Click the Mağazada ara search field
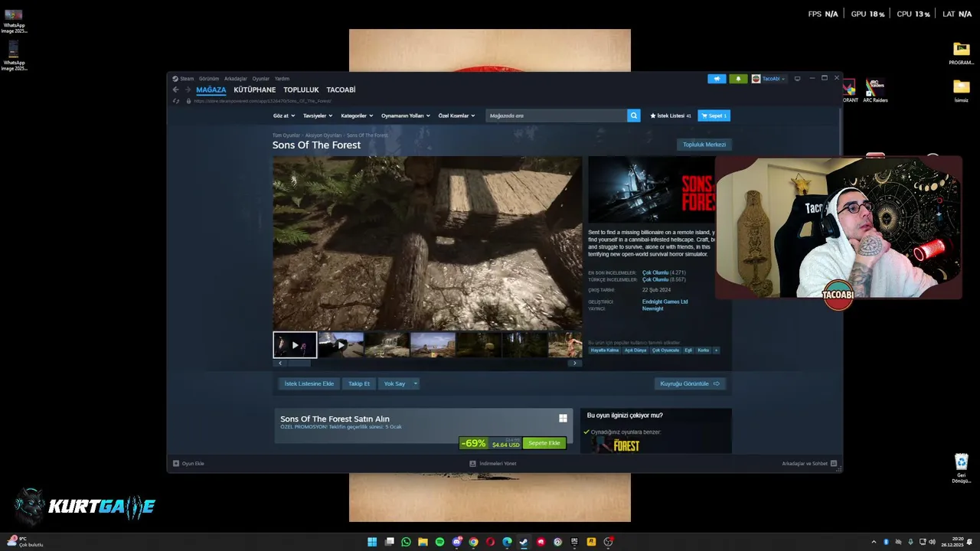980x551 pixels. pos(557,116)
